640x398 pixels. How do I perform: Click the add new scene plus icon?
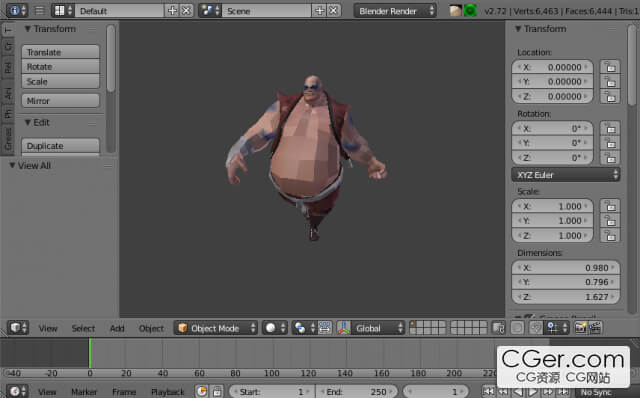click(x=319, y=11)
